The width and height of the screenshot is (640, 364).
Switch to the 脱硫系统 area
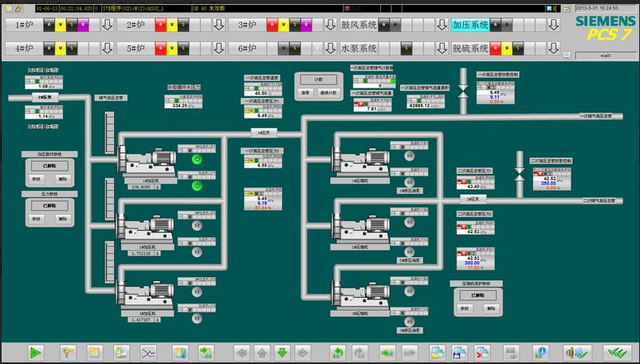click(470, 49)
